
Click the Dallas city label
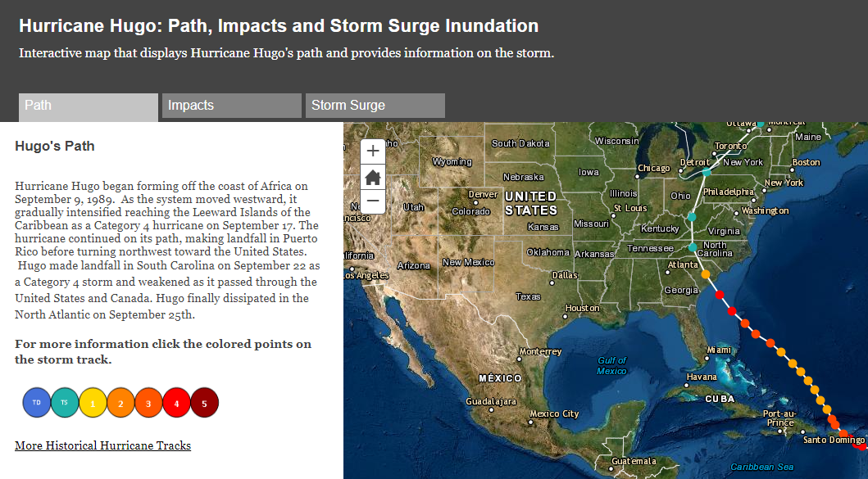565,275
